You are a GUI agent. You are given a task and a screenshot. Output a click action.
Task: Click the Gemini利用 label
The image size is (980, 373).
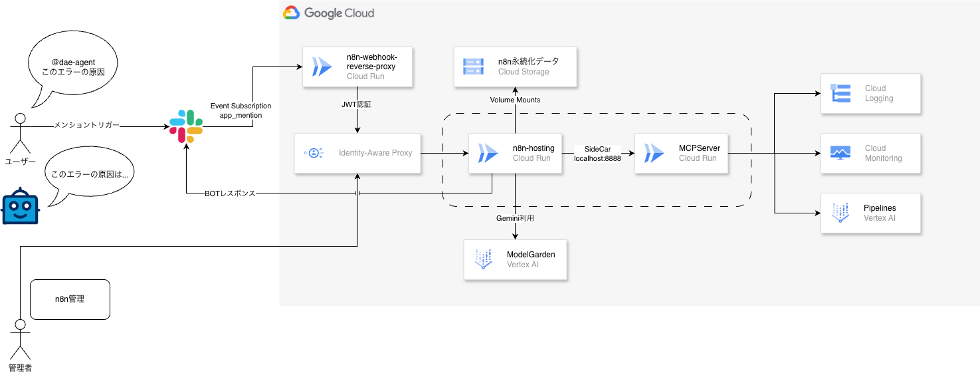[x=515, y=217]
